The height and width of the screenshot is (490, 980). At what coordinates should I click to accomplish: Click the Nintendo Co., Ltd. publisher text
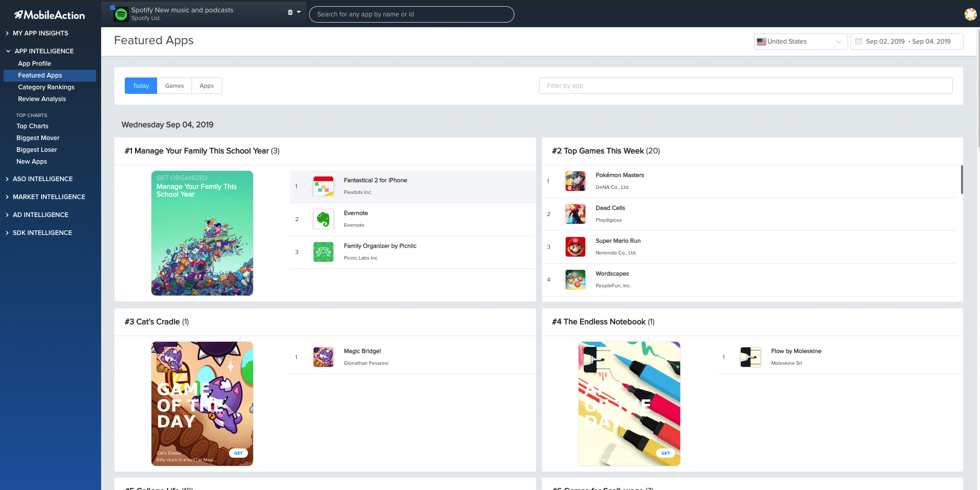pyautogui.click(x=616, y=253)
